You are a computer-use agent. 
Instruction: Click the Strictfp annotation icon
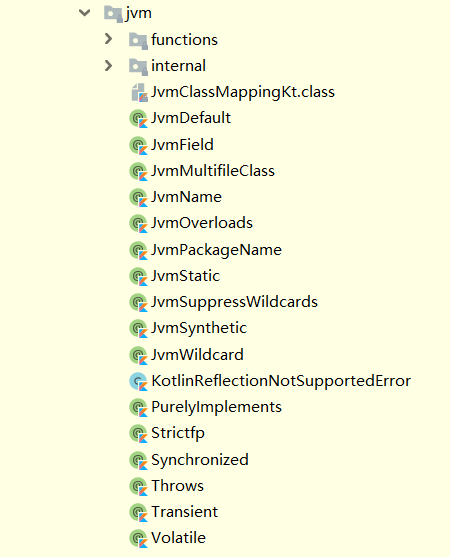point(139,434)
